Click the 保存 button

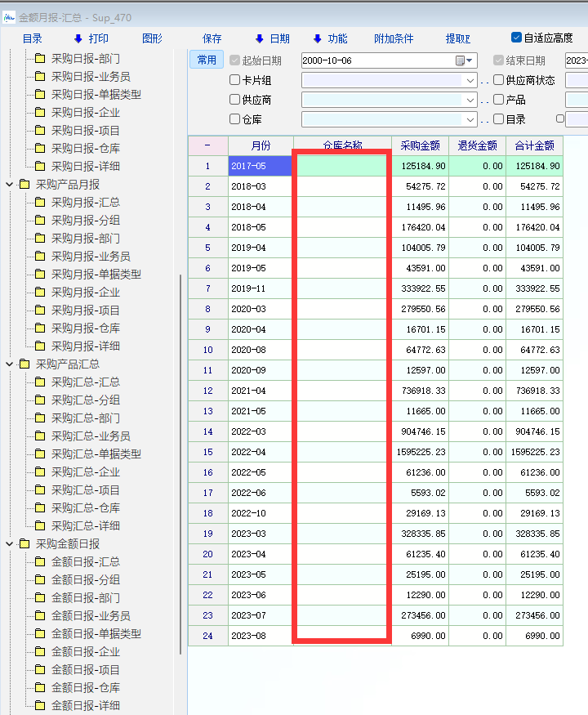pos(212,38)
